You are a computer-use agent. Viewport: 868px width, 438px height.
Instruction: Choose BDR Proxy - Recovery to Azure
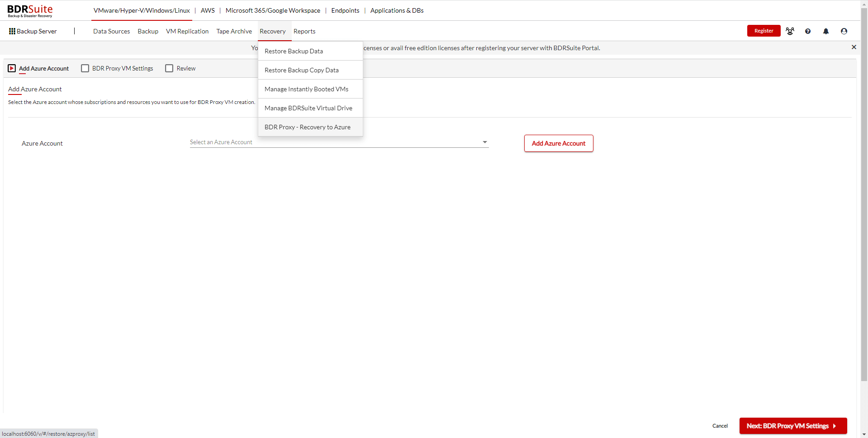[310, 127]
